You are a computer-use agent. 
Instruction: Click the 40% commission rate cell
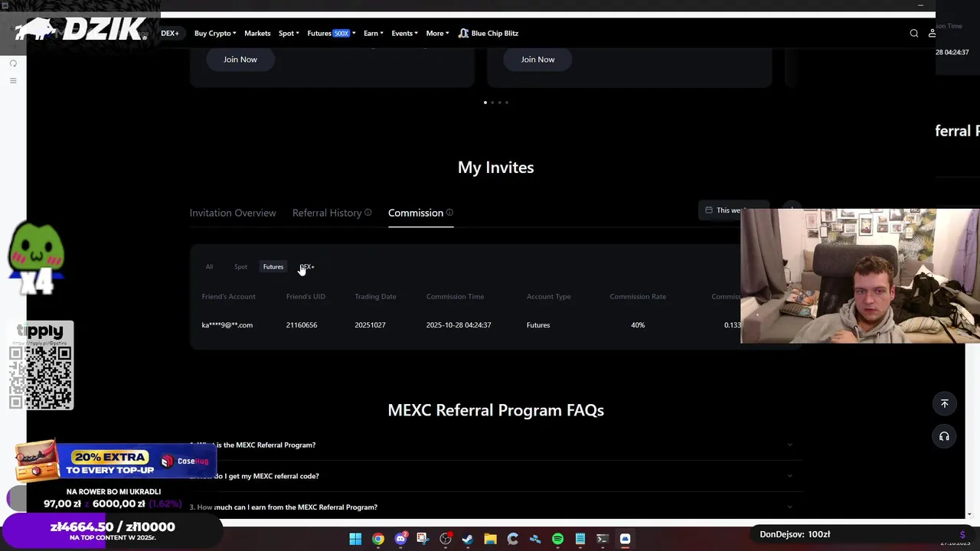638,325
